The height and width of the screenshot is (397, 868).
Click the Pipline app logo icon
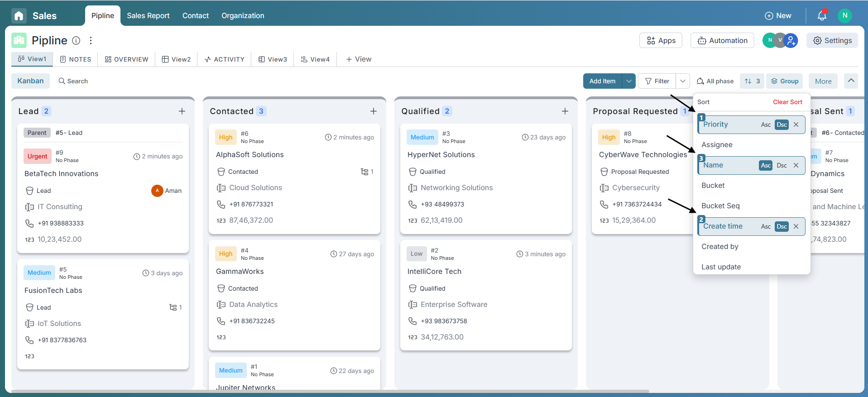19,40
